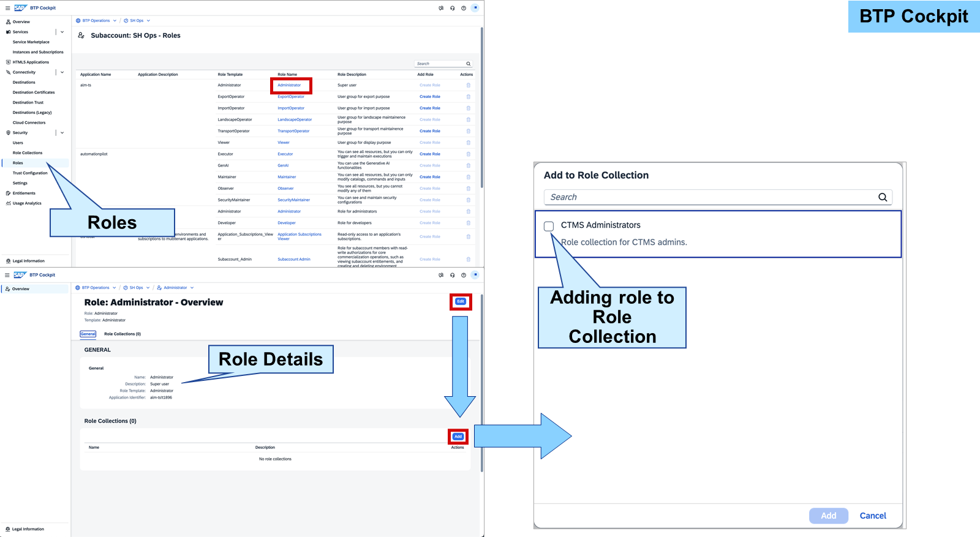Open the SecurityMaintainer role link
This screenshot has height=537, width=980.
pyautogui.click(x=294, y=200)
